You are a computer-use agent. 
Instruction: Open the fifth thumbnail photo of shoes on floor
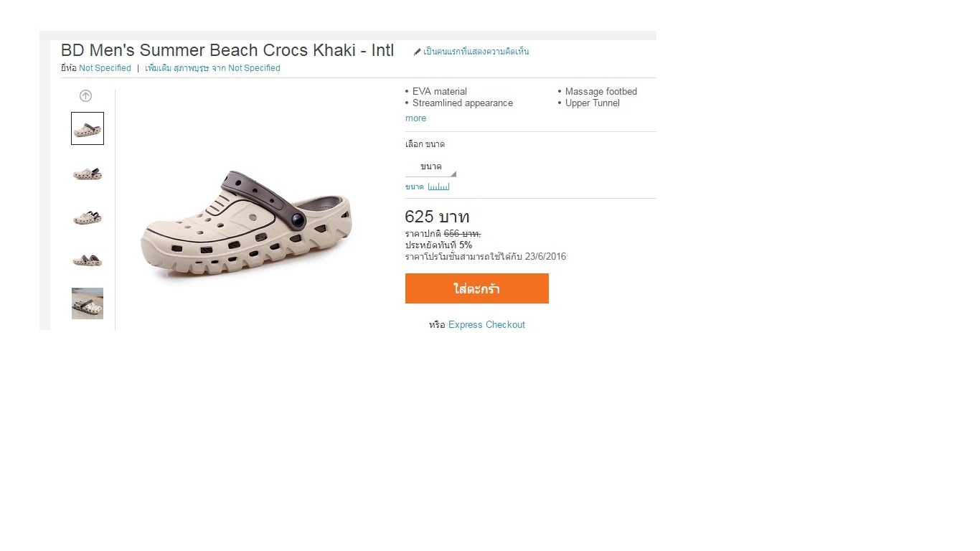[x=88, y=303]
